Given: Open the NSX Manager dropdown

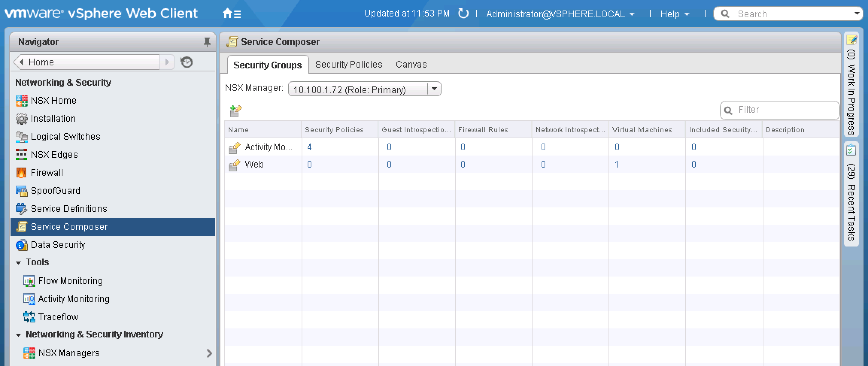Looking at the screenshot, I should point(434,89).
